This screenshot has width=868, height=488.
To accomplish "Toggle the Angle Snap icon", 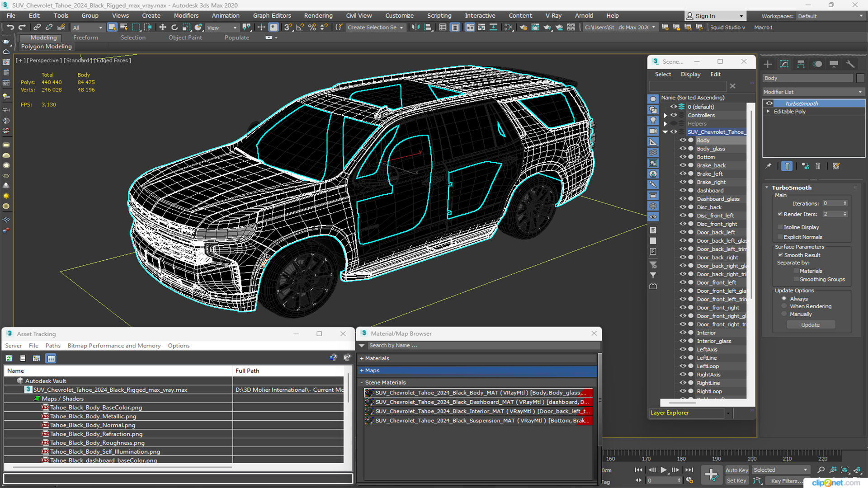I will click(x=300, y=28).
